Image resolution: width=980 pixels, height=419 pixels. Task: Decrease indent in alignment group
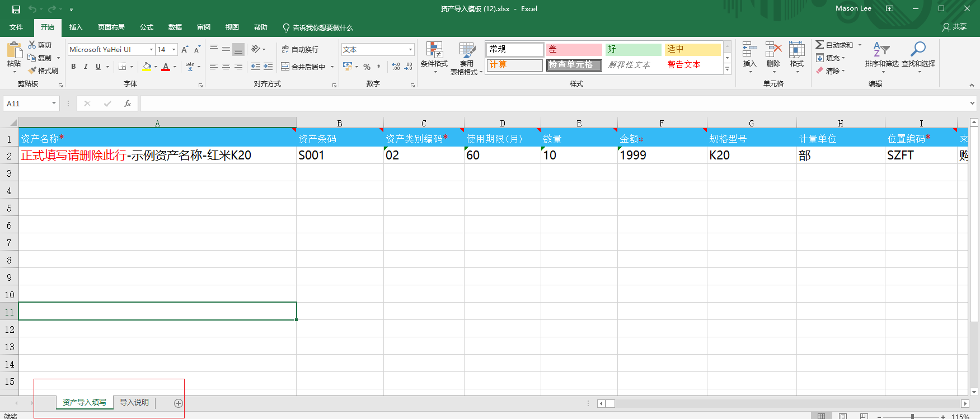(256, 67)
